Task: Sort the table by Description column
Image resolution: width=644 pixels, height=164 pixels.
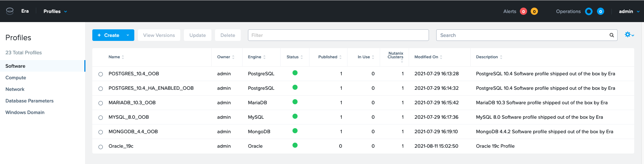Action: tap(489, 57)
